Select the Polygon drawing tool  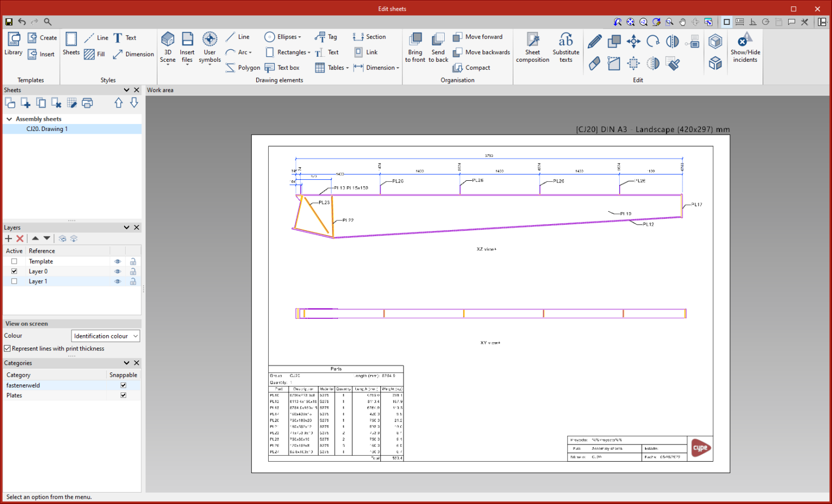(242, 68)
